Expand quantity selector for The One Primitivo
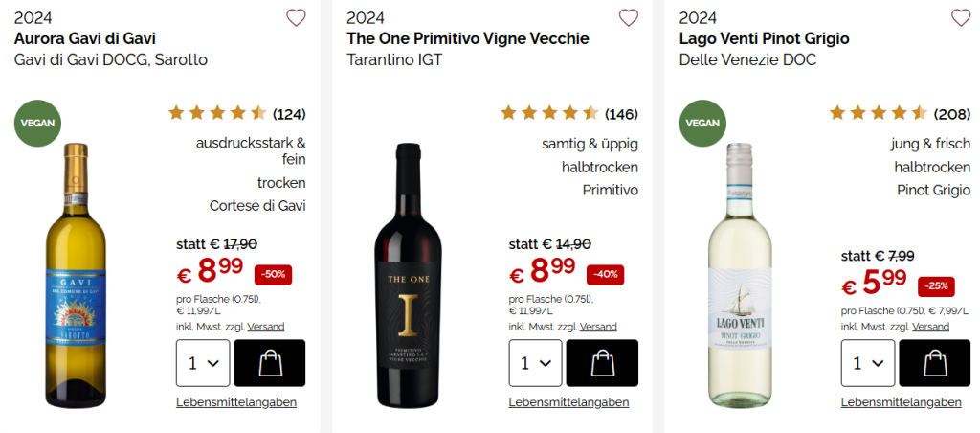This screenshot has height=433, width=980. click(x=535, y=363)
